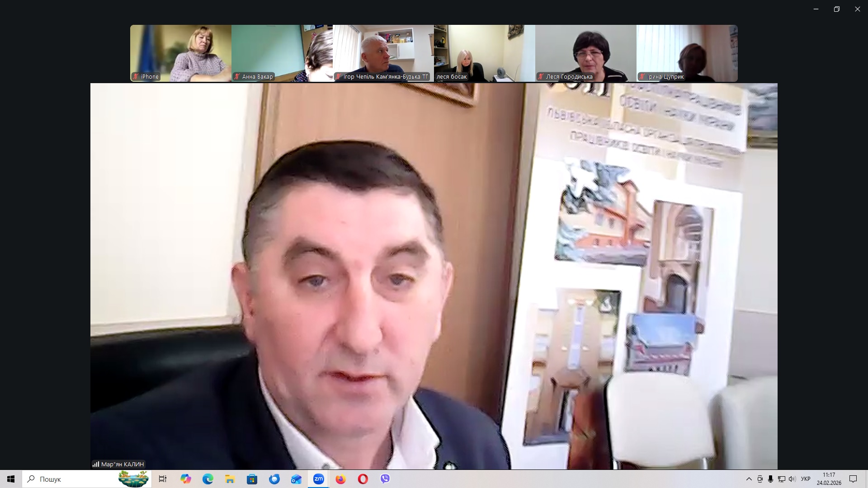Open Microsoft Edge from the taskbar
Image resolution: width=868 pixels, height=488 pixels.
(208, 479)
